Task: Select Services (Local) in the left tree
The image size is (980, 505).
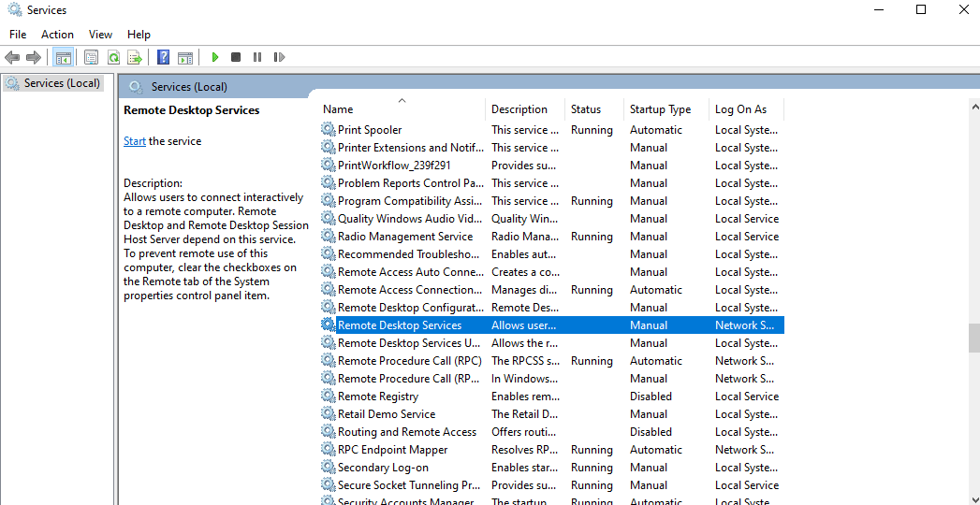Action: pyautogui.click(x=62, y=83)
